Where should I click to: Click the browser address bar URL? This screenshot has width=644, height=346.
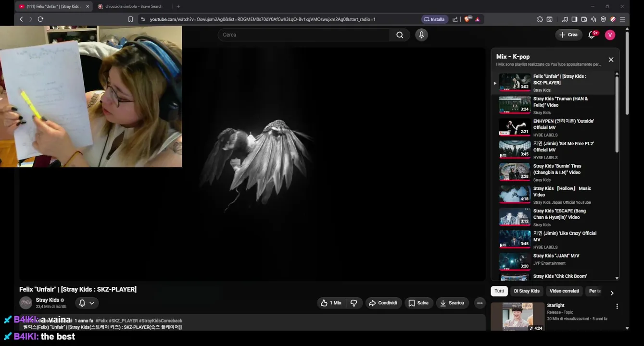tap(263, 19)
